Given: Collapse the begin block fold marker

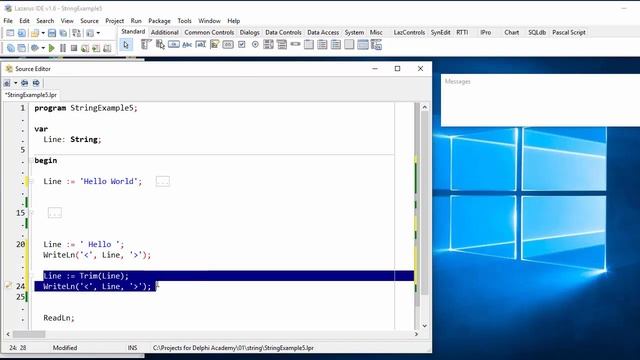Looking at the screenshot, I should click(x=31, y=160).
